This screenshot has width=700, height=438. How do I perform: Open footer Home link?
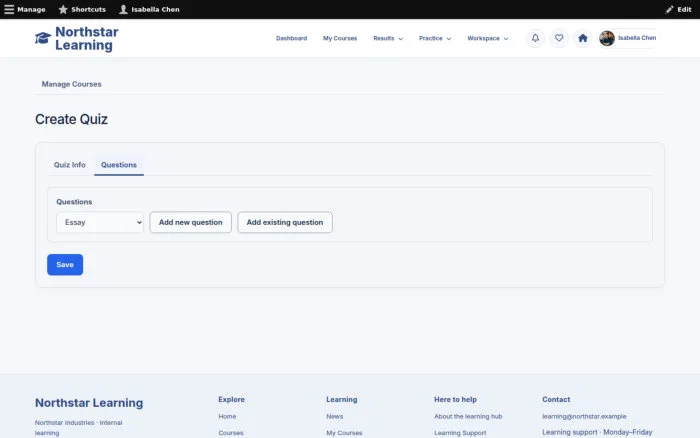(227, 416)
